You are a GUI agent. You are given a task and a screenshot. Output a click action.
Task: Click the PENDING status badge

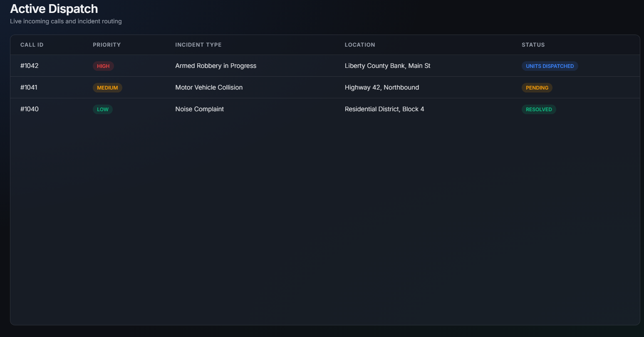(x=537, y=87)
